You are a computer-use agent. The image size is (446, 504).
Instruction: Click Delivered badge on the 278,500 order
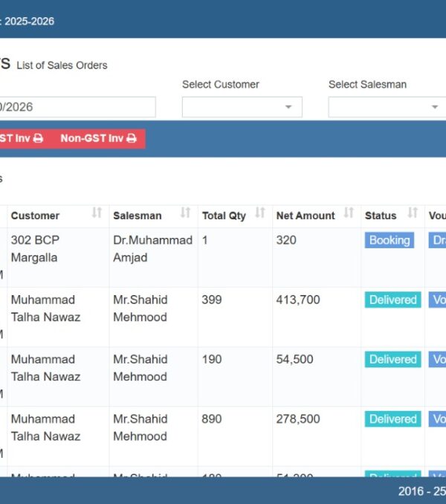[392, 419]
